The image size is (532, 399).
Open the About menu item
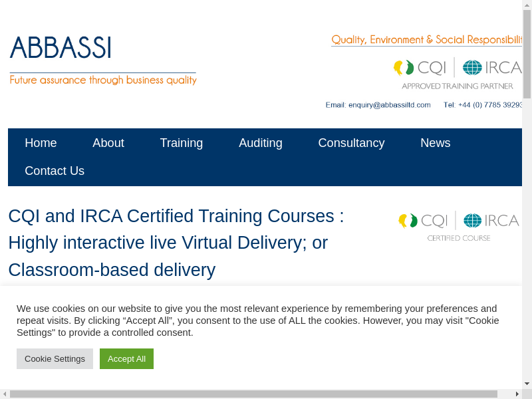click(x=108, y=143)
